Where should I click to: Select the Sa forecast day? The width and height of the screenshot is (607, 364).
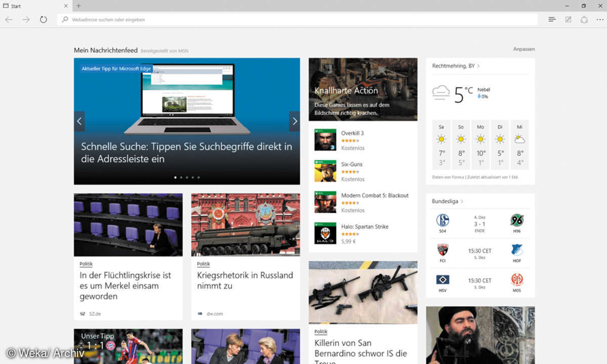pyautogui.click(x=442, y=145)
